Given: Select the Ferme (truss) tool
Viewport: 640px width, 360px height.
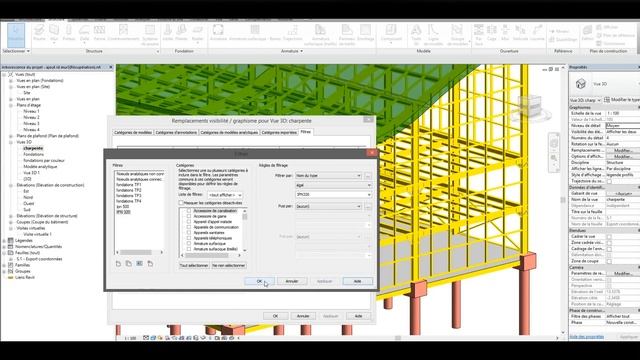Looking at the screenshot, I should pyautogui.click(x=99, y=33).
